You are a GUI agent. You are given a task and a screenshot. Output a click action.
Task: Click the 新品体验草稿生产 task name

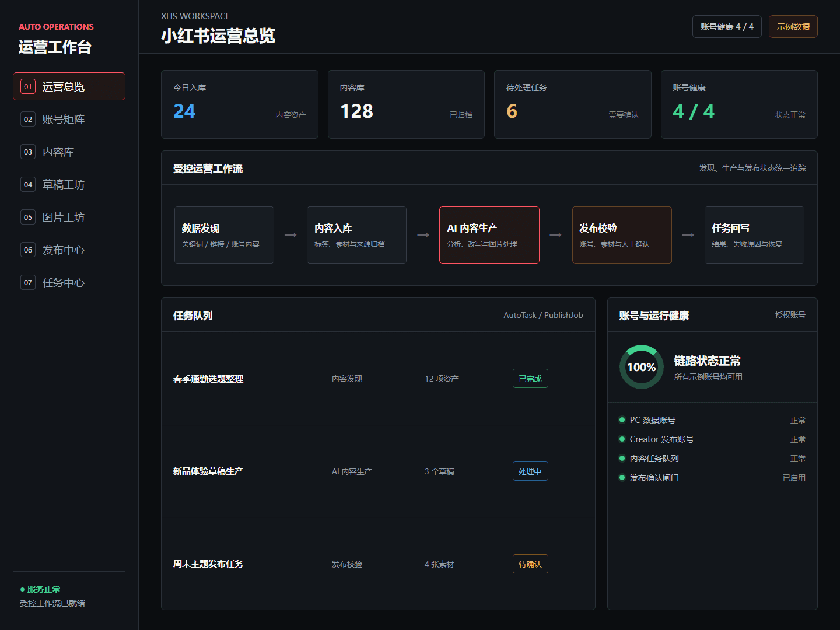tap(208, 471)
